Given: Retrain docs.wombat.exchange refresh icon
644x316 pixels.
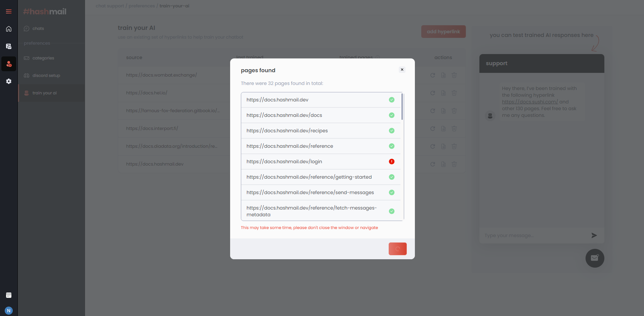Looking at the screenshot, I should click(x=433, y=75).
